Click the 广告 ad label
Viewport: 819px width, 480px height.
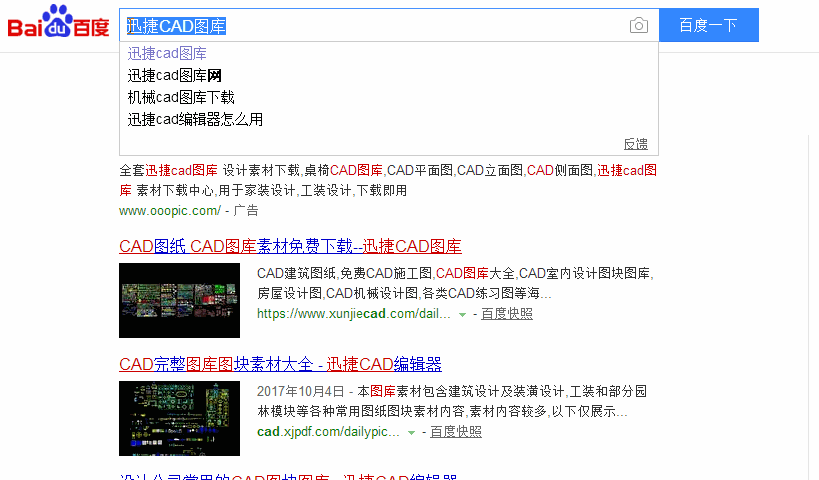tap(245, 210)
